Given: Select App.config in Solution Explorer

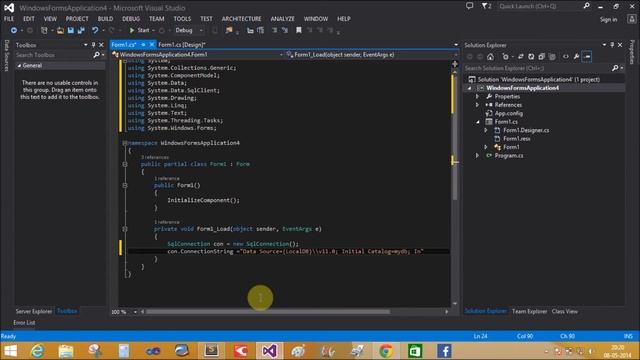Looking at the screenshot, I should click(509, 113).
